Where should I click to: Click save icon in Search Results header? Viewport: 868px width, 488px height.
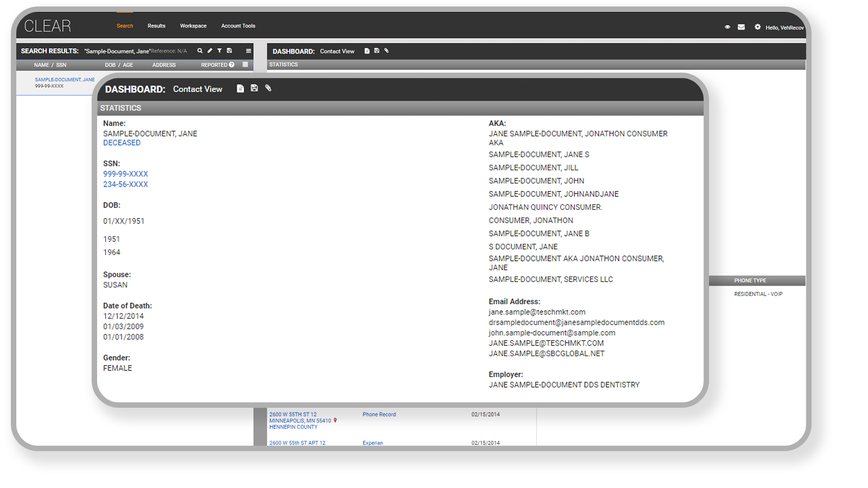(229, 51)
